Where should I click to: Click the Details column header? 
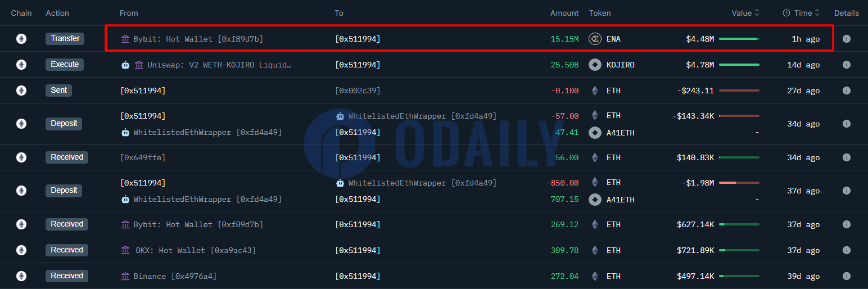(x=847, y=13)
